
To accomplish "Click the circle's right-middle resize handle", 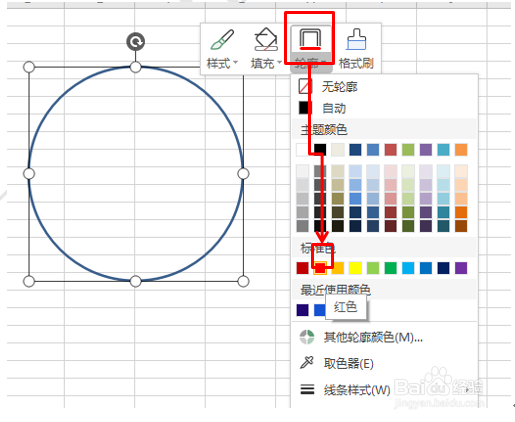I will coord(243,174).
